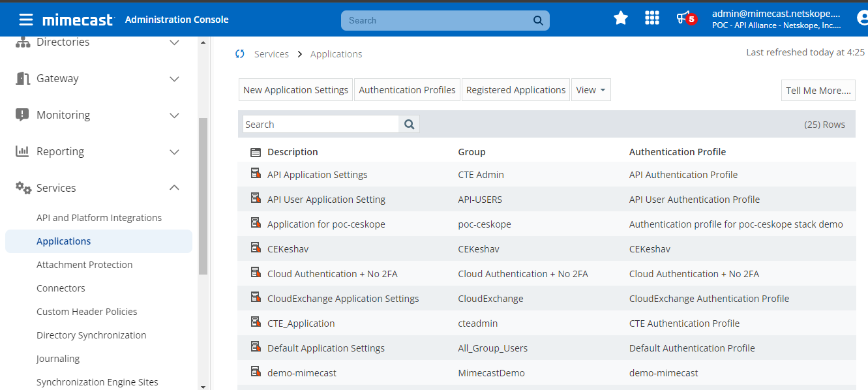Click the favorites star icon
This screenshot has width=868, height=390.
621,18
